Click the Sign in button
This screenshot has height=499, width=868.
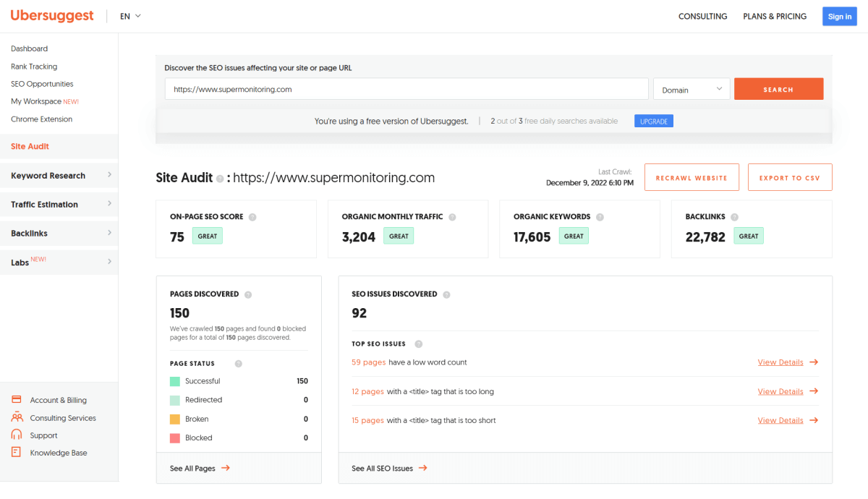pos(840,17)
